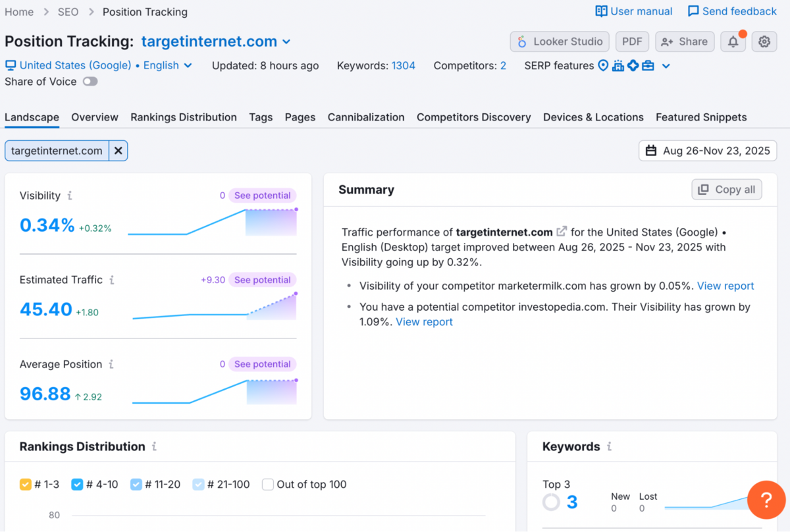790x532 pixels.
Task: Click the hotels pack SERP feature icon
Action: (618, 65)
